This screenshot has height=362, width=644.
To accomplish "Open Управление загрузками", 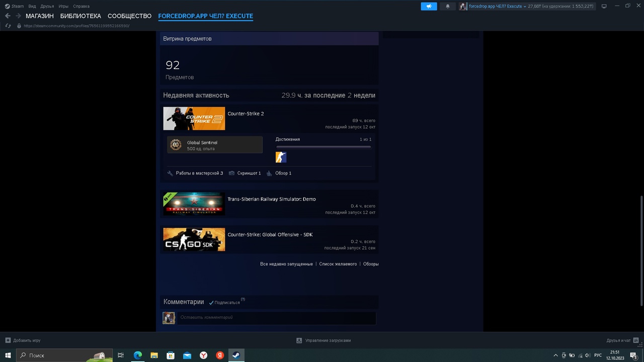I will (324, 340).
